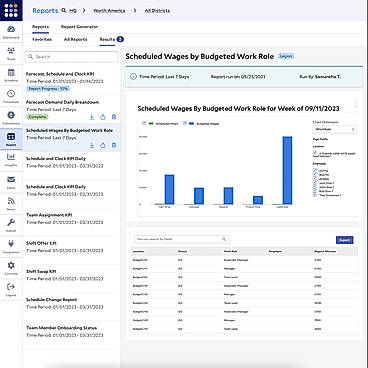
Task: Download the Forecast Demand Daily Breakdown report
Action: click(x=92, y=117)
